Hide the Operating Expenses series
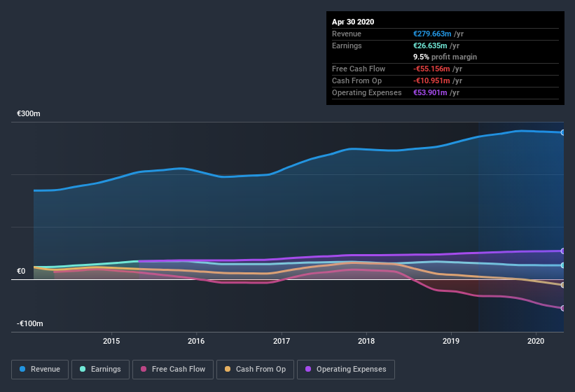The image size is (575, 392). (x=345, y=369)
